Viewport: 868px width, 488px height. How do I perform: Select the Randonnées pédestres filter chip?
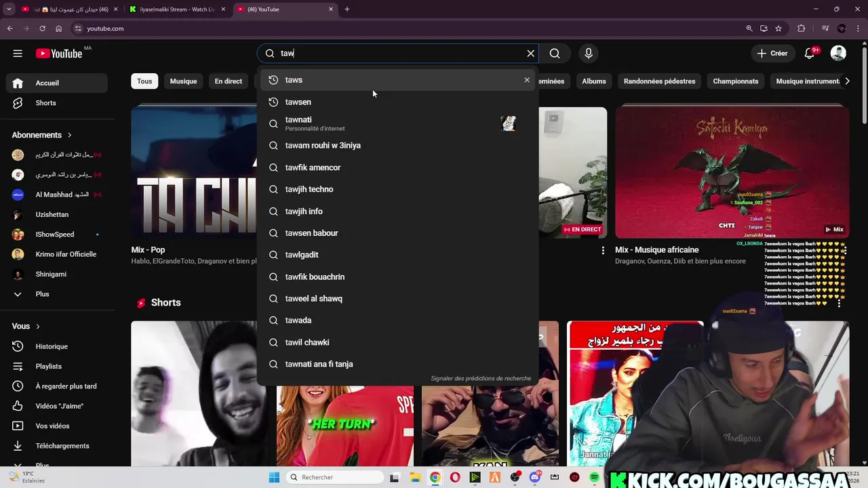click(660, 81)
